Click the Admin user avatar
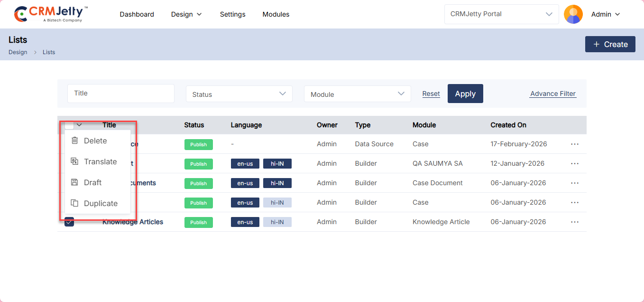This screenshot has width=644, height=302. tap(573, 14)
